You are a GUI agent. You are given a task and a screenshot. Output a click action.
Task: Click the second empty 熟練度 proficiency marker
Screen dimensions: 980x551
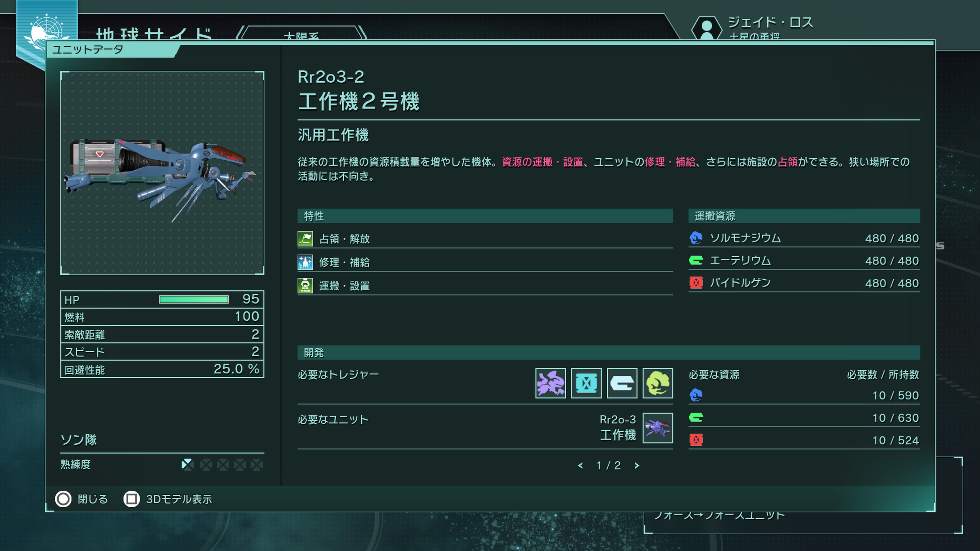pos(223,464)
